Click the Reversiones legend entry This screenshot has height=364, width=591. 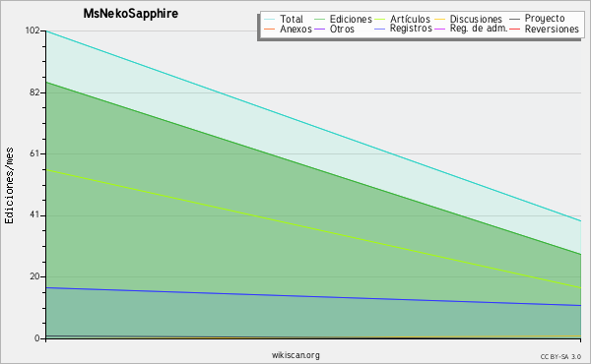coord(544,29)
